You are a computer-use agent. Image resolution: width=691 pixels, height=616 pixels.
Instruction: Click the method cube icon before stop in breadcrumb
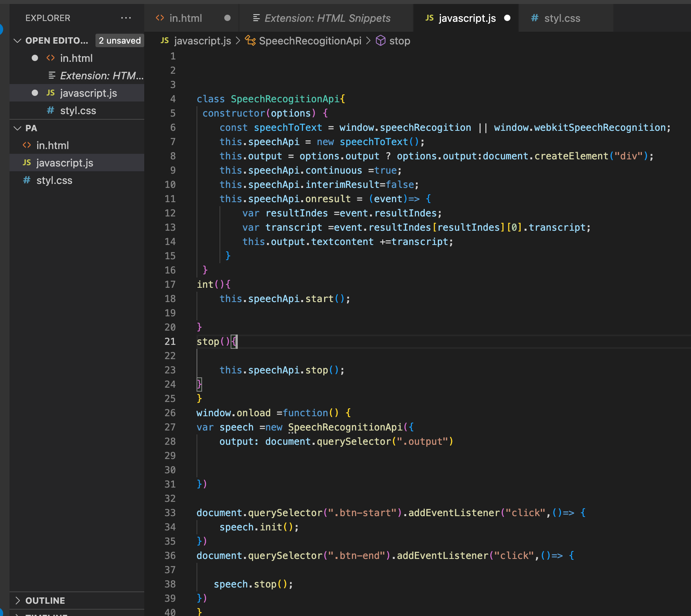point(381,40)
